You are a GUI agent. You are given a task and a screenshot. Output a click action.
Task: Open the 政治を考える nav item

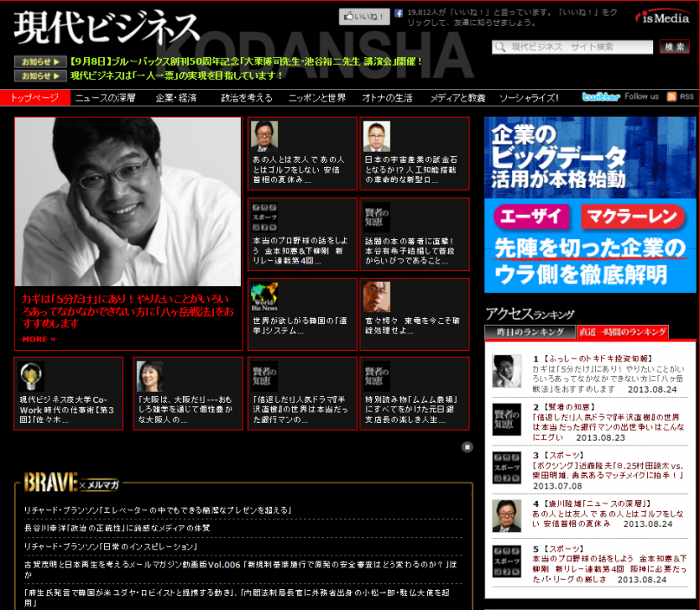coord(246,98)
